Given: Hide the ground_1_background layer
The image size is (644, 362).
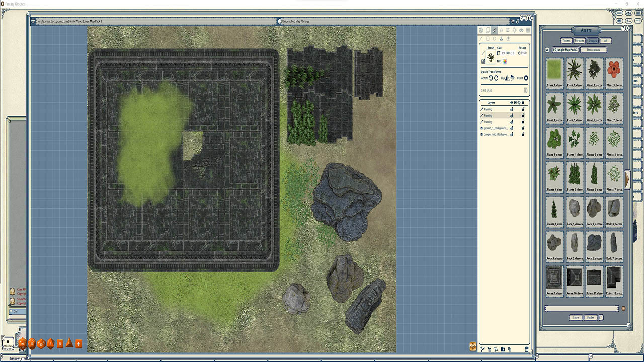Looking at the screenshot, I should coord(512,128).
